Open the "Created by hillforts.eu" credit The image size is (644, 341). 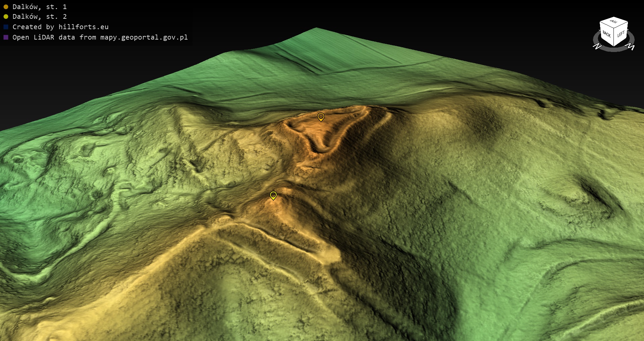60,27
